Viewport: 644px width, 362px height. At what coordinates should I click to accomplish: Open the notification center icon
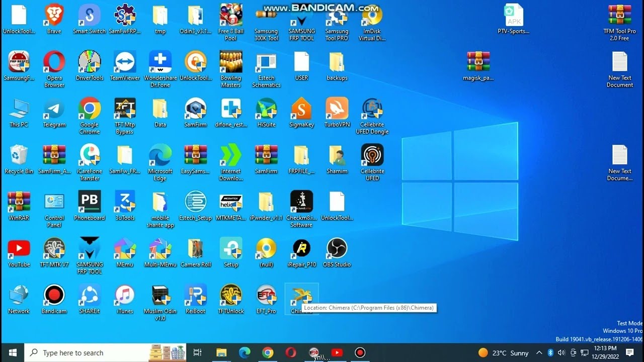click(629, 352)
